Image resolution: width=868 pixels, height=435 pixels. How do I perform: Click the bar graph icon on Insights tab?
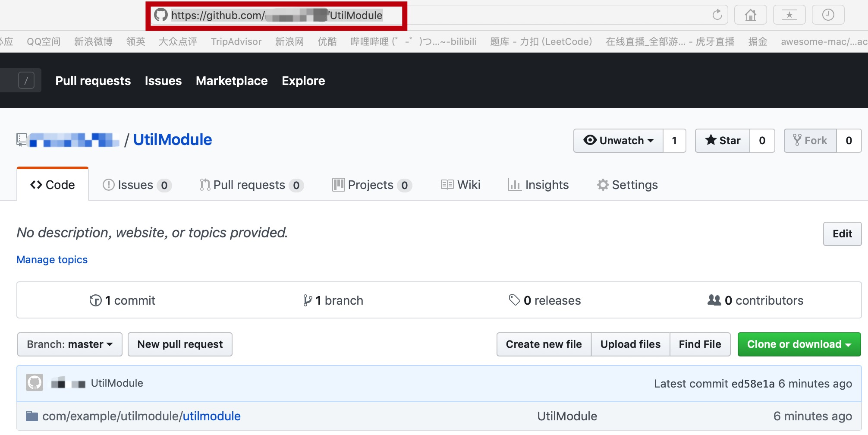coord(514,185)
